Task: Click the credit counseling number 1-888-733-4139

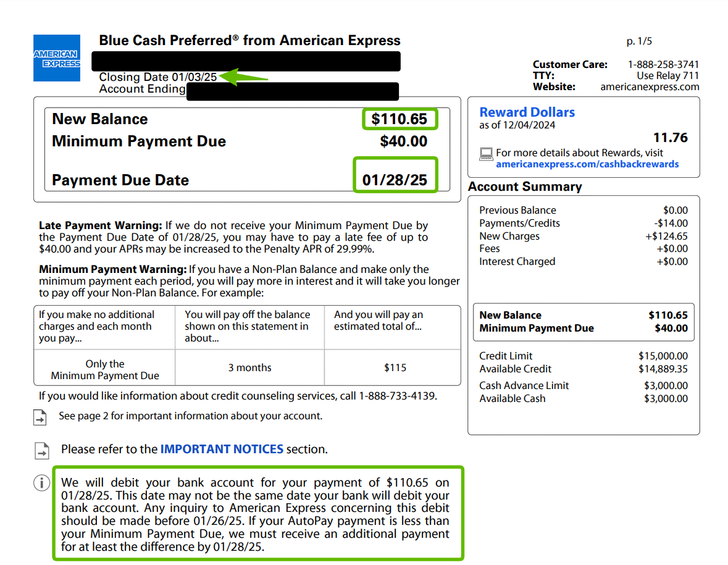Action: point(397,396)
